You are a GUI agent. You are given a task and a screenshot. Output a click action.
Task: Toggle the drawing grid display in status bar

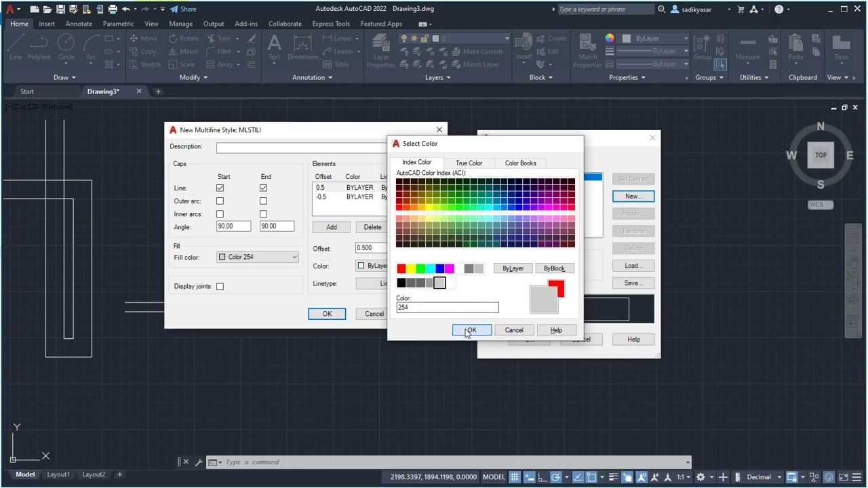coord(515,477)
